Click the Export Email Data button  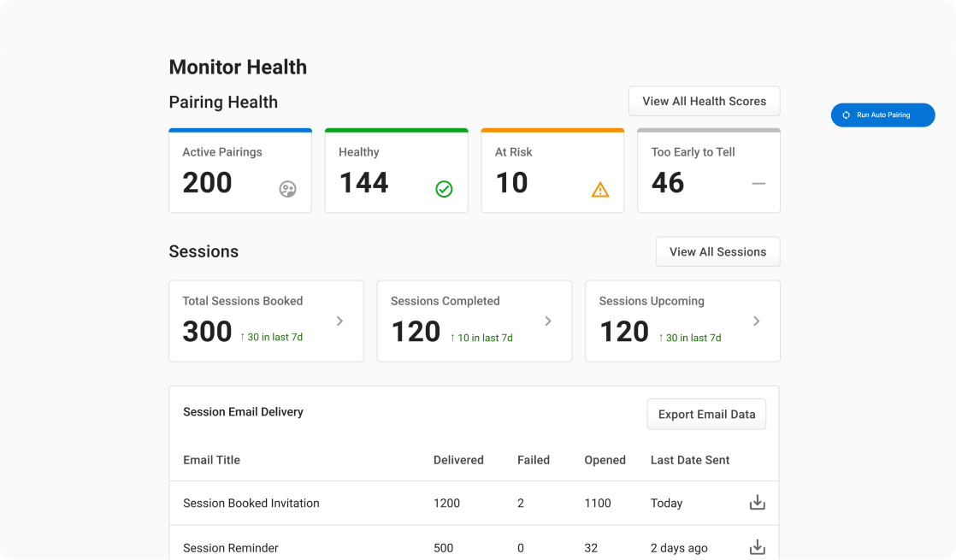point(706,414)
